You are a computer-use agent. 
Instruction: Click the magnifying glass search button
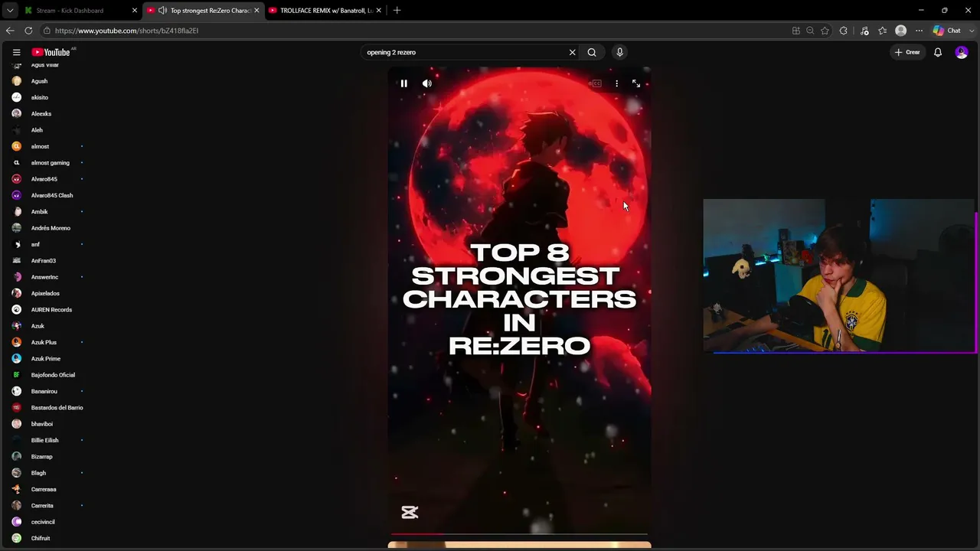tap(592, 52)
